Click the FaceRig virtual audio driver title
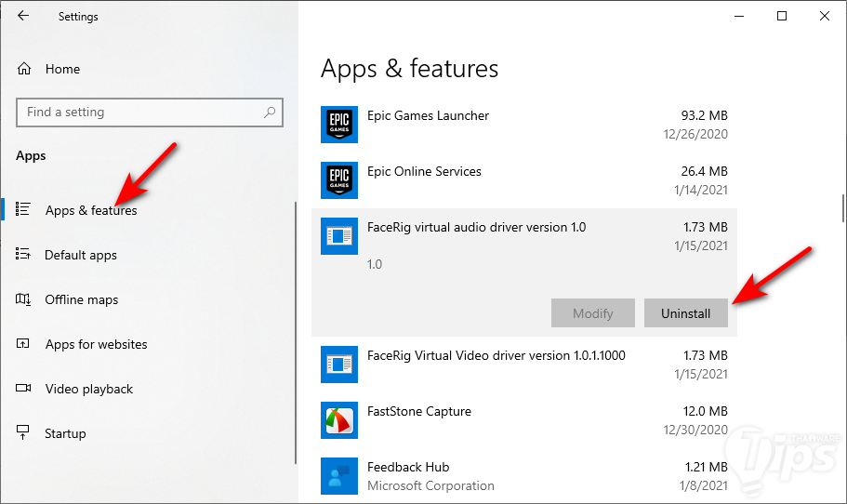This screenshot has width=847, height=504. [476, 228]
